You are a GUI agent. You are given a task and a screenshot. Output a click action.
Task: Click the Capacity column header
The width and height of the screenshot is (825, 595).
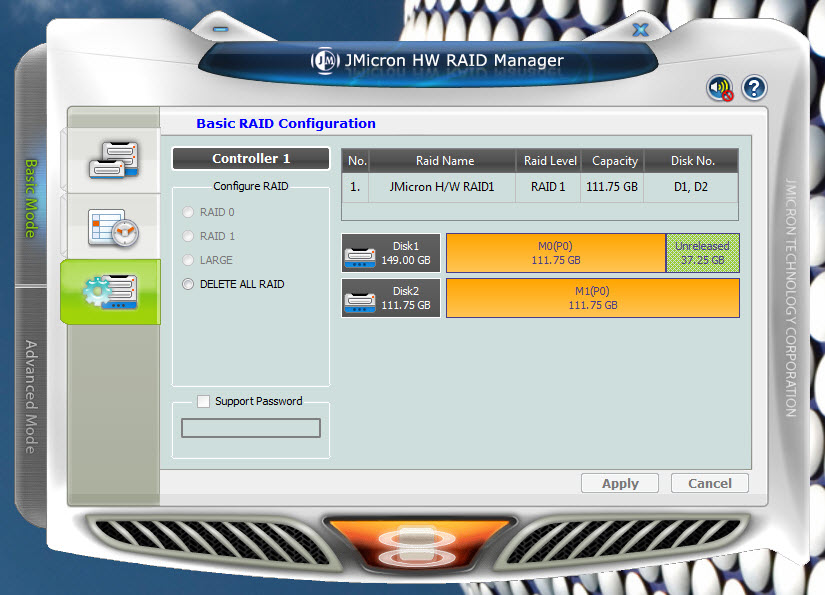[613, 161]
